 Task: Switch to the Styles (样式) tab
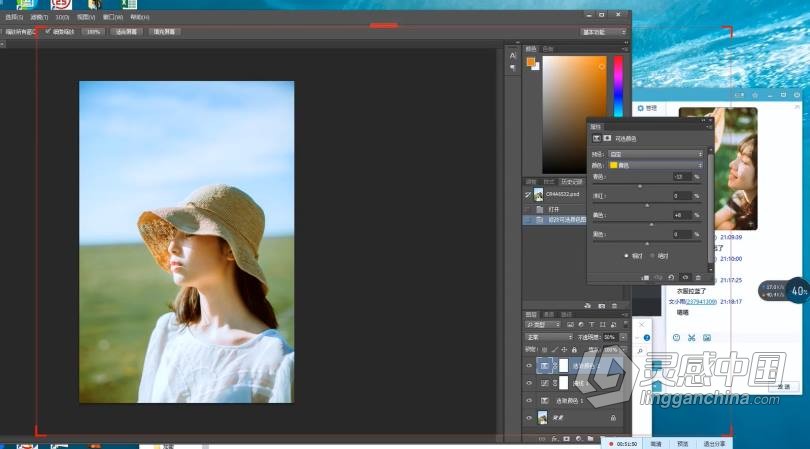coord(549,182)
